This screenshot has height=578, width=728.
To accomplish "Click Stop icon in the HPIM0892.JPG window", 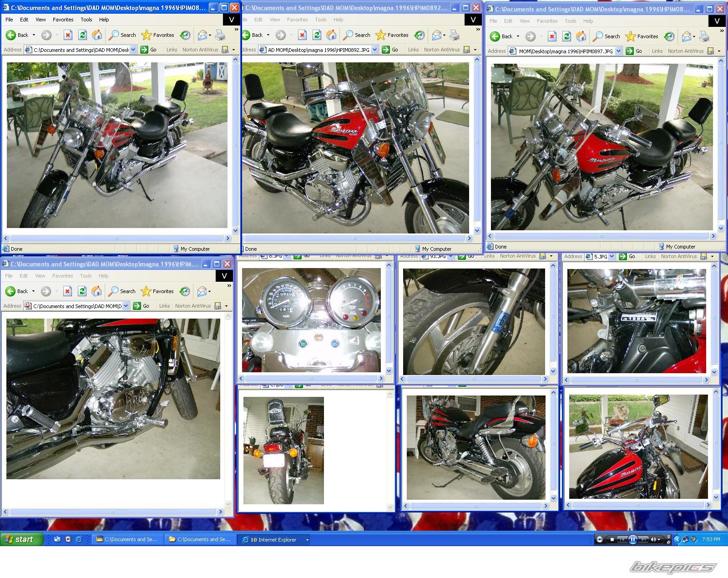I will click(x=303, y=35).
